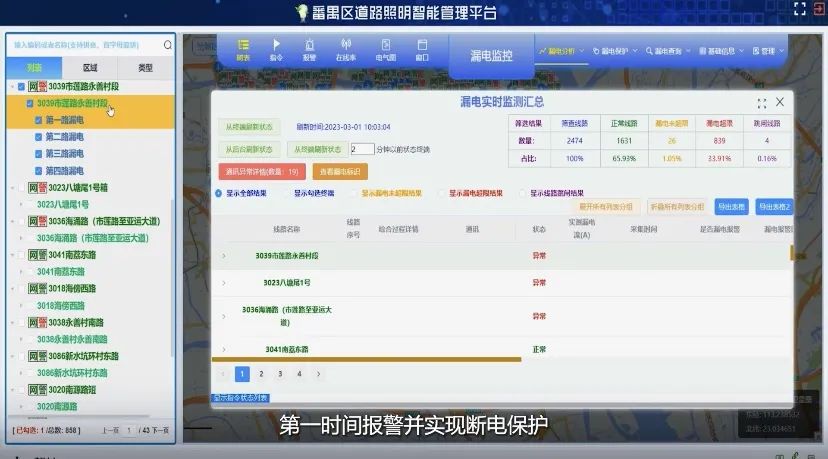Uncheck the 第一路漏电 checkbox
Screen dimensions: 828x459
[x=40, y=120]
